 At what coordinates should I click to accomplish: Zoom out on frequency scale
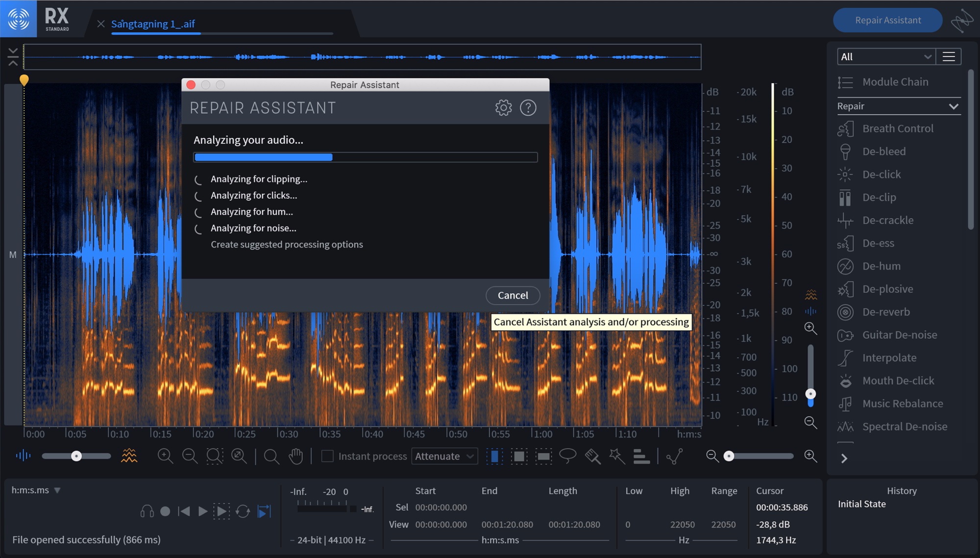point(810,422)
